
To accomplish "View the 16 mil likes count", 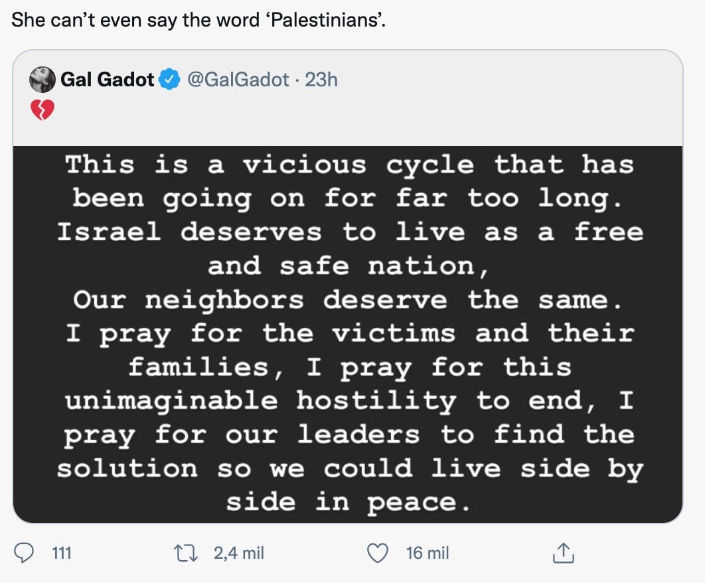I will (x=427, y=553).
